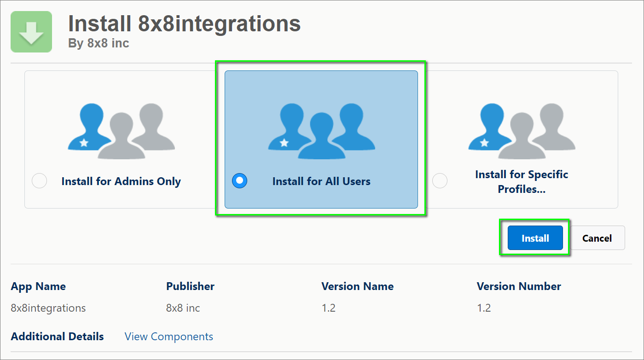Click the Additional Details heading
This screenshot has height=360, width=644.
pyautogui.click(x=57, y=337)
